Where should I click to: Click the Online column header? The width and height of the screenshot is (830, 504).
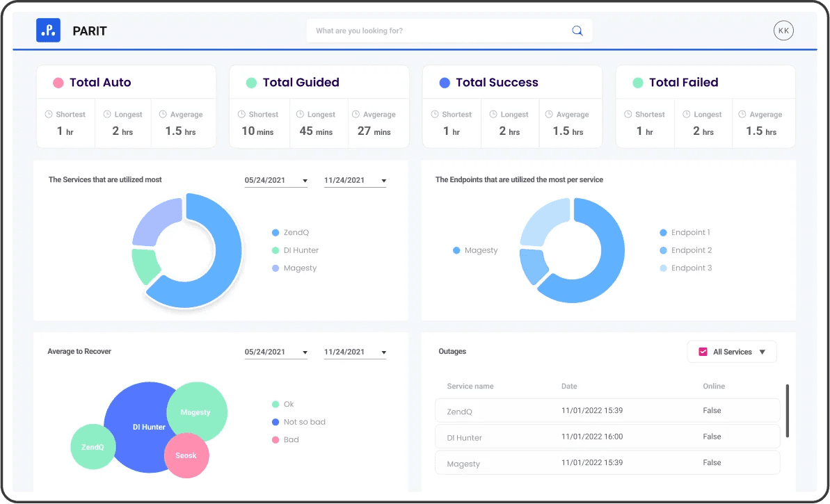714,386
